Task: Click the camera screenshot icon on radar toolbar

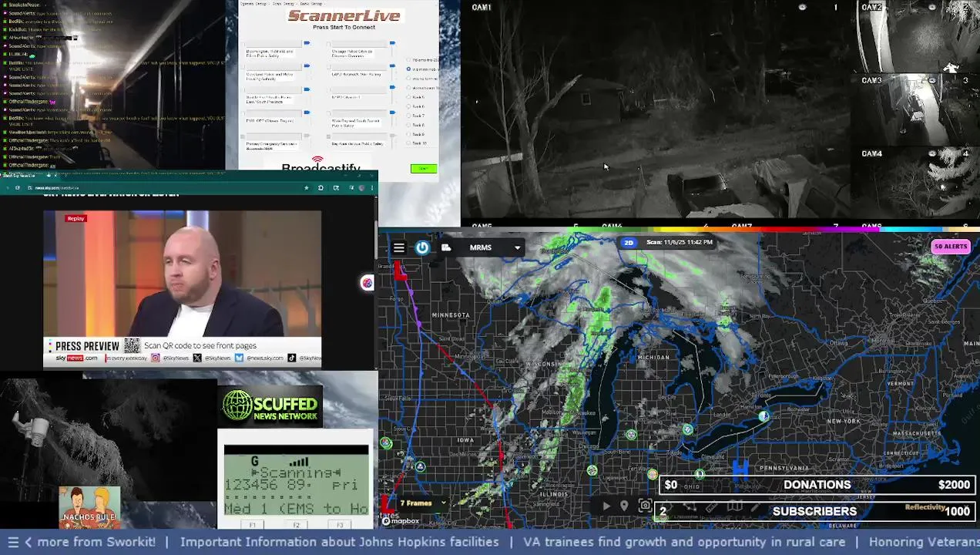Action: click(645, 506)
